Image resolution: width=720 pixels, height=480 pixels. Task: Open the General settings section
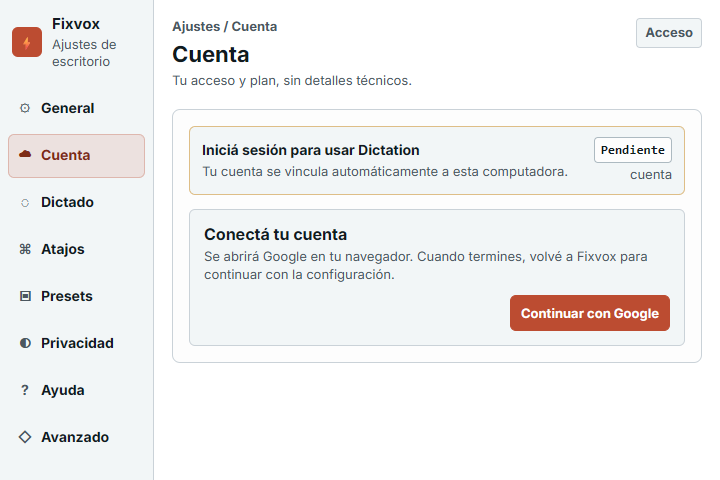click(76, 108)
